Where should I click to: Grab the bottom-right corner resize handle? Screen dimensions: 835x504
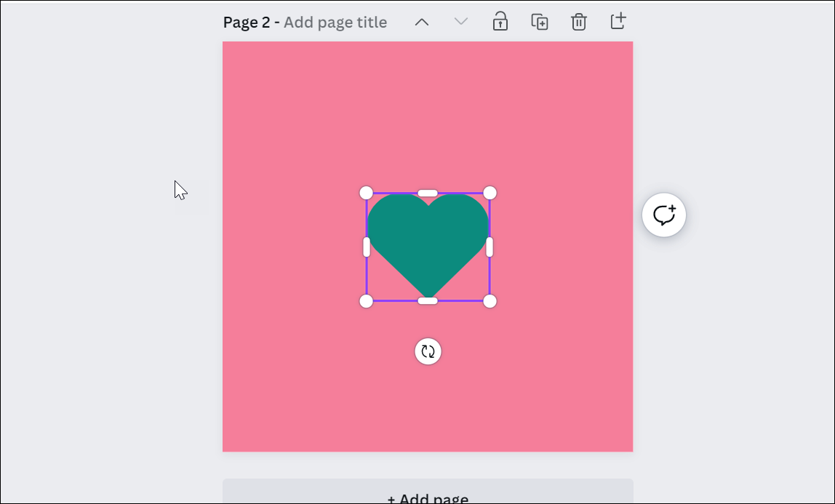(490, 301)
